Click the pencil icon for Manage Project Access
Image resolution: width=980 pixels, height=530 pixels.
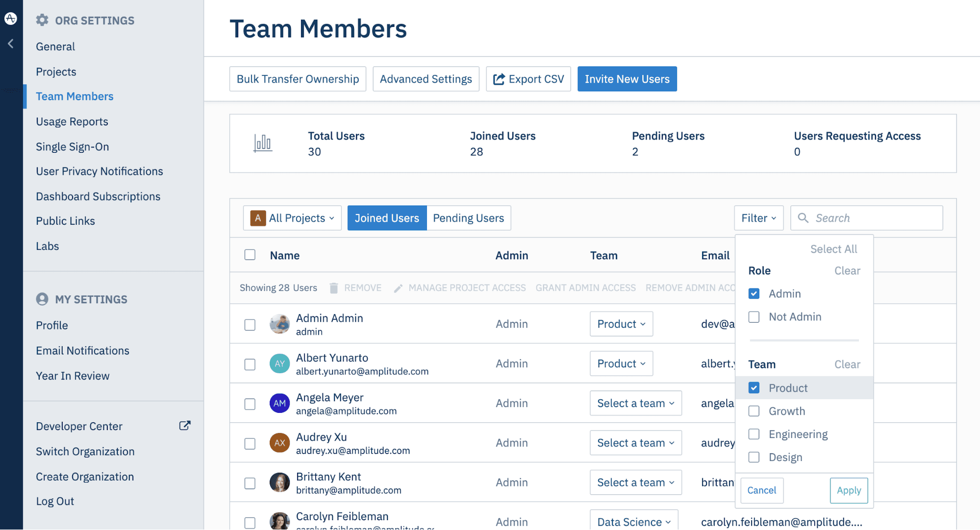(398, 288)
